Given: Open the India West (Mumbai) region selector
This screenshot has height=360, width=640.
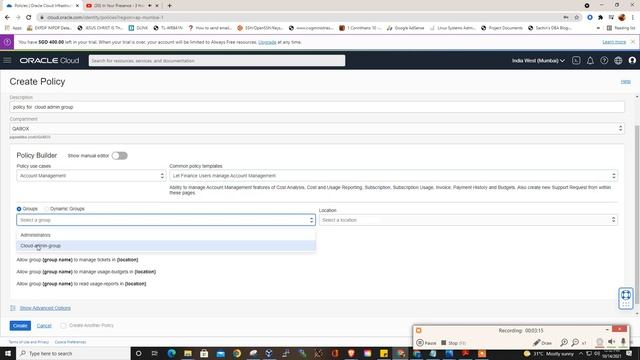Looking at the screenshot, I should 538,60.
